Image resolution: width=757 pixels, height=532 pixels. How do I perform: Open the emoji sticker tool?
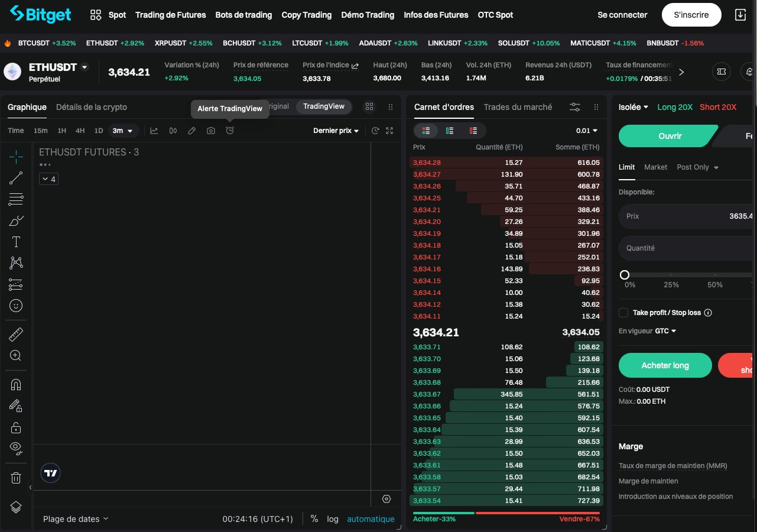(16, 306)
